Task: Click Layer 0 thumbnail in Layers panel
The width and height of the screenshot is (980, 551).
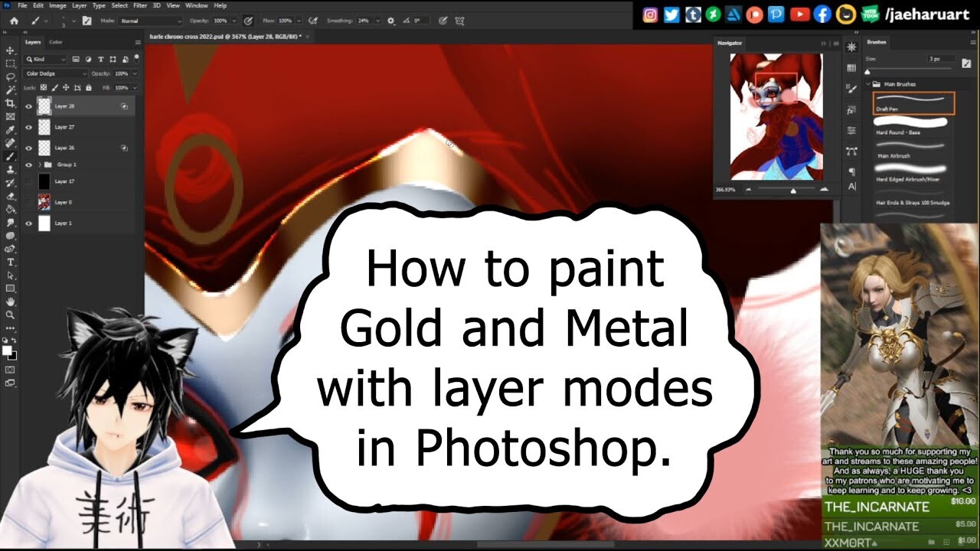Action: tap(43, 201)
